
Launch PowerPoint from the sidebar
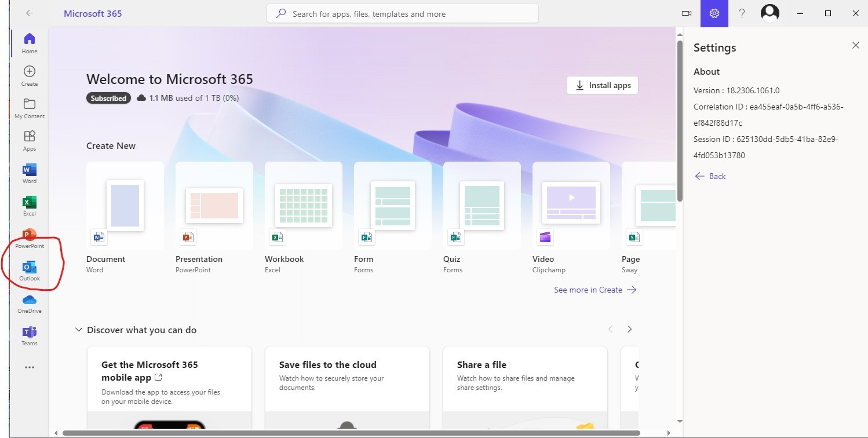[30, 238]
